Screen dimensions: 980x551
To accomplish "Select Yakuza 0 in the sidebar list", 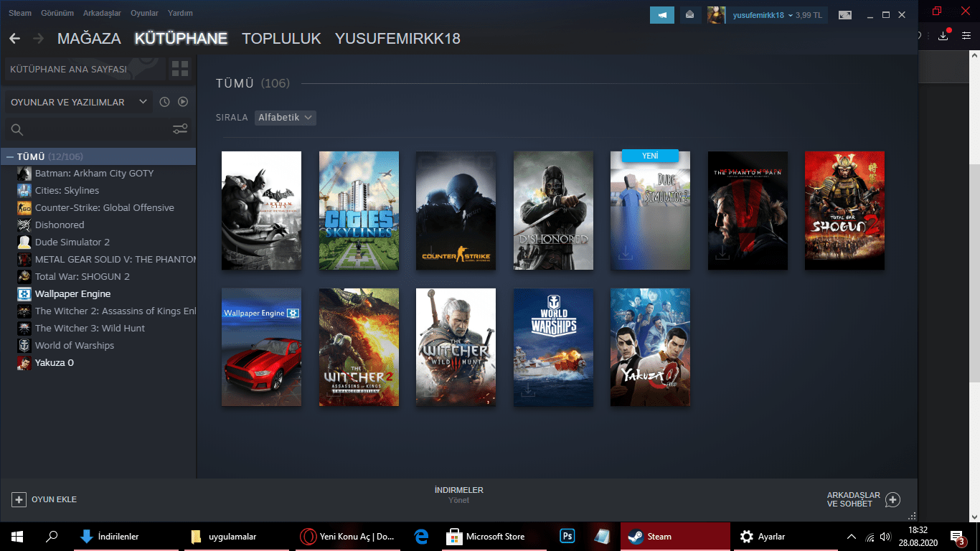I will point(98,362).
